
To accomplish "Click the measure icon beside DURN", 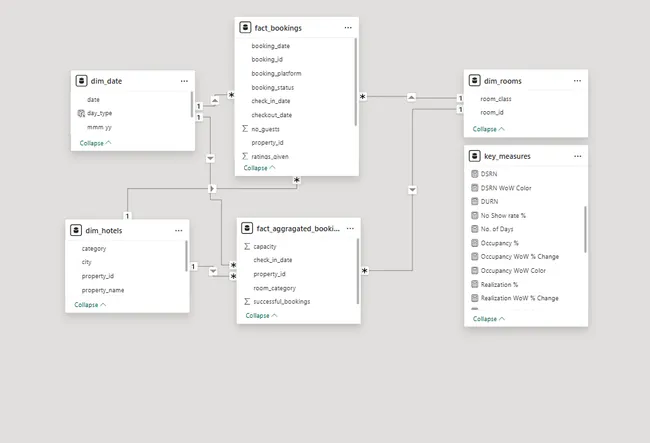I will coord(475,201).
